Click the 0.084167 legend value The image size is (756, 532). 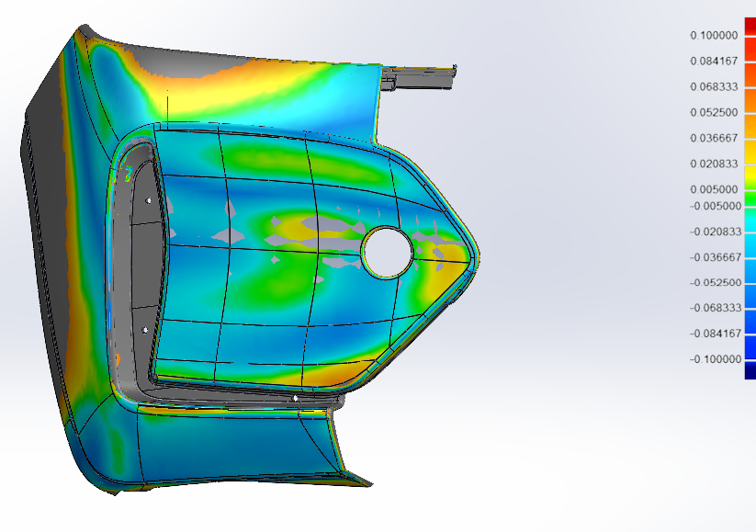tap(714, 62)
